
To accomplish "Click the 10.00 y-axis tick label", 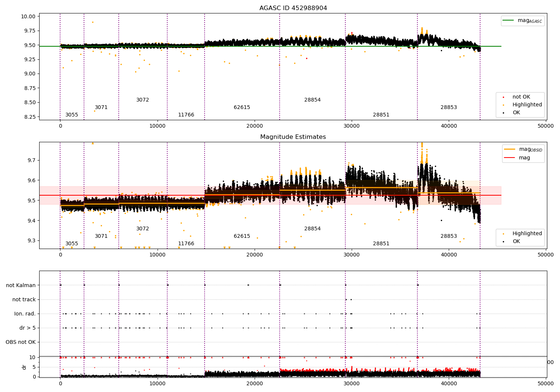I will tap(28, 16).
